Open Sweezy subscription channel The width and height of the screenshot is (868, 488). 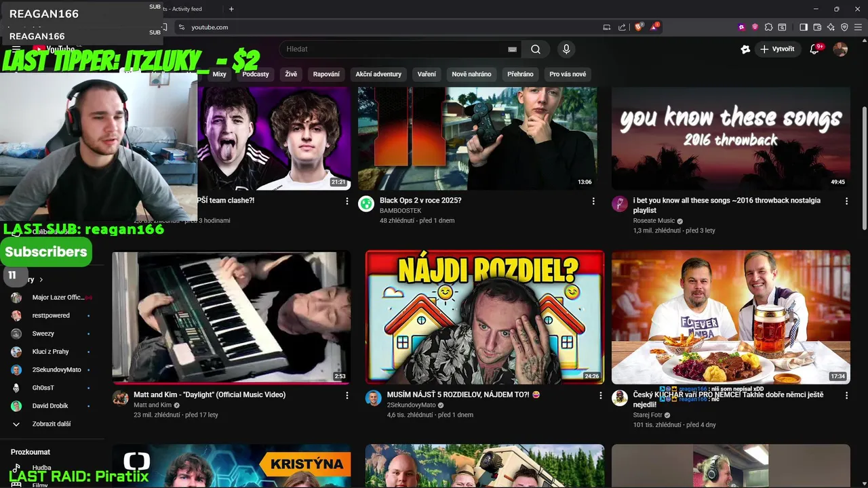pyautogui.click(x=52, y=333)
